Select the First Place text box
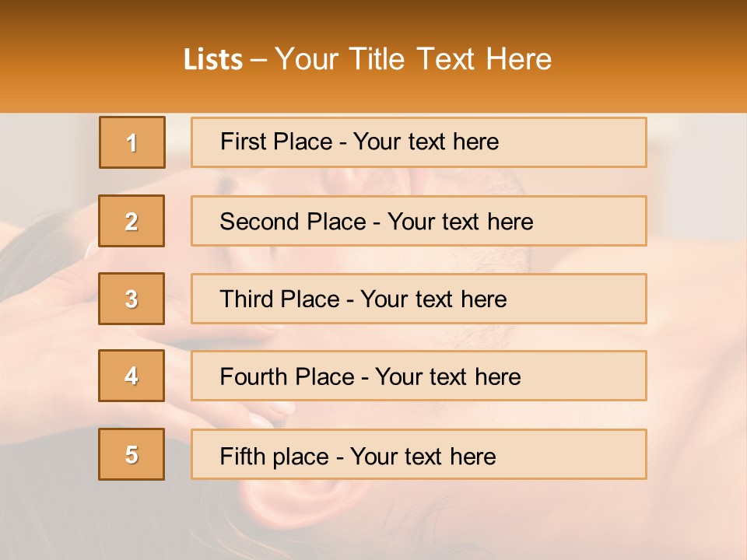 click(419, 142)
